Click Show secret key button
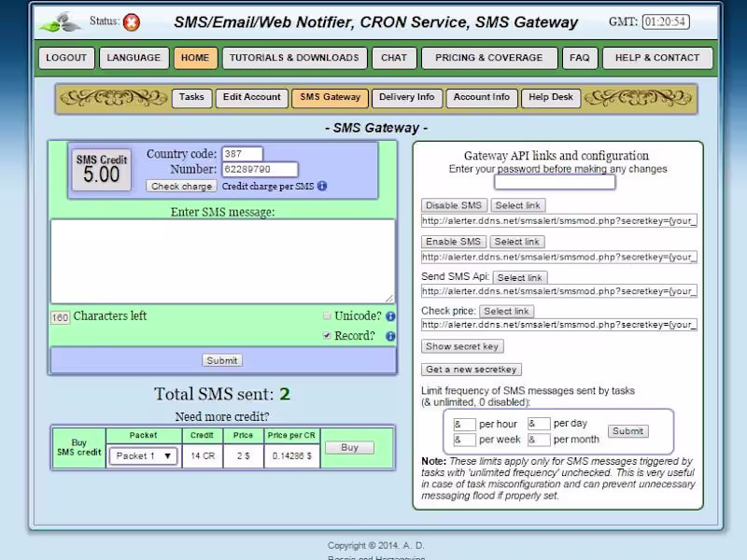The height and width of the screenshot is (560, 747). click(462, 346)
